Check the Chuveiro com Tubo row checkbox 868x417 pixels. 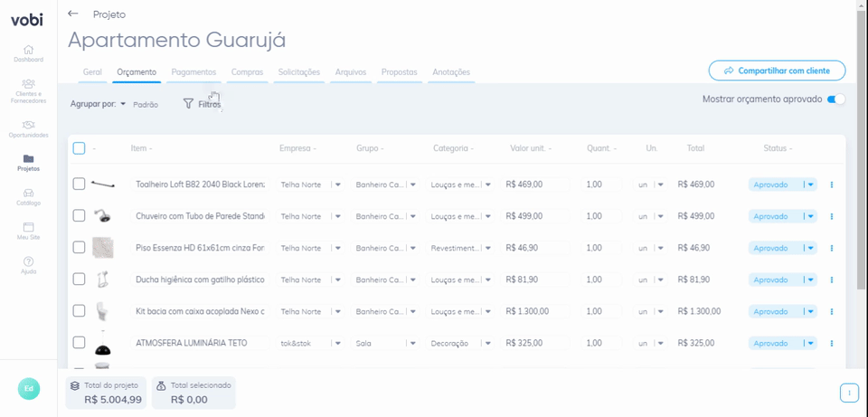tap(80, 216)
